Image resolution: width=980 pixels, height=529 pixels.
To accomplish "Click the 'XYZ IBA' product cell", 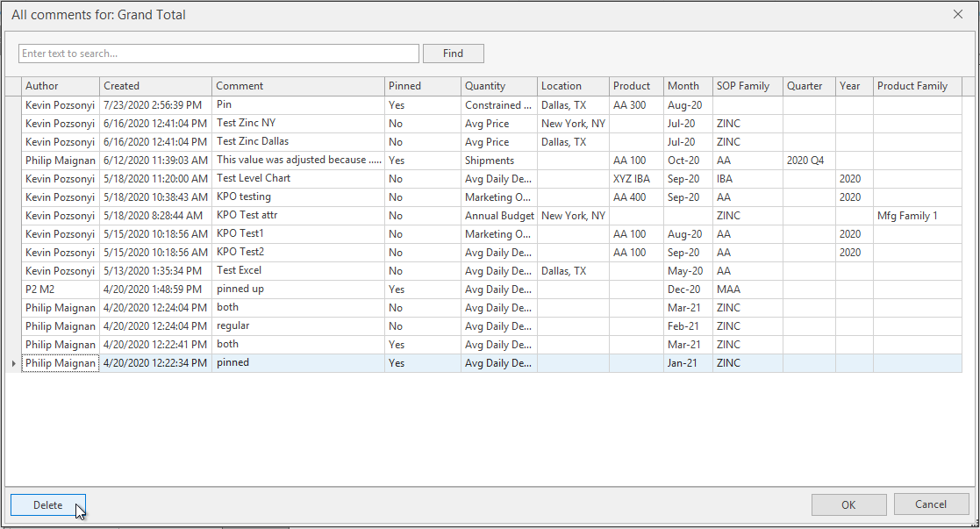I will click(x=636, y=179).
